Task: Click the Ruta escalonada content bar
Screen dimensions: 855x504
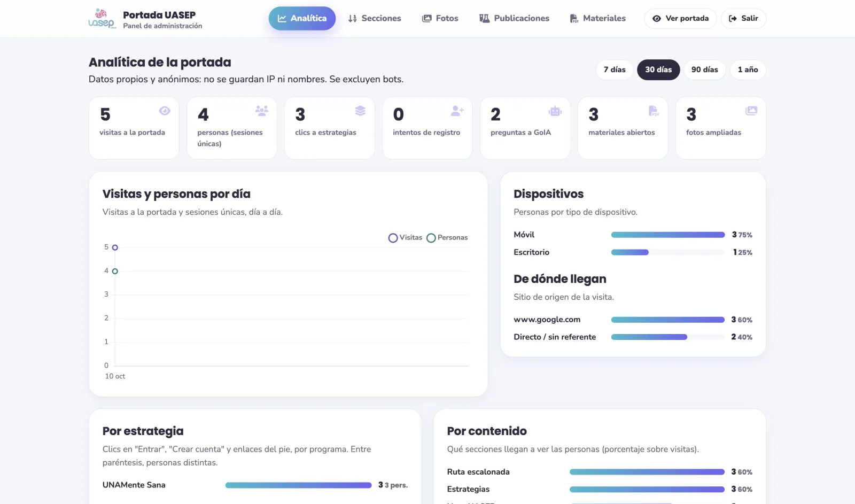Action: [x=647, y=472]
